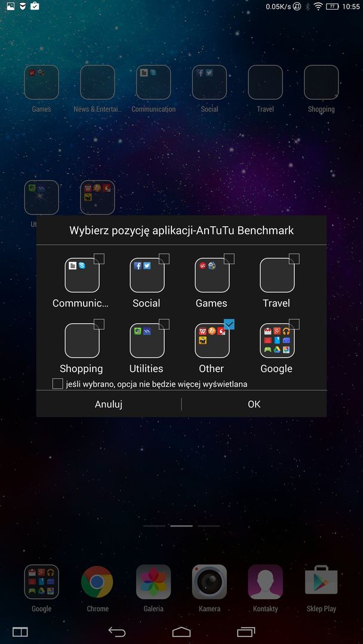Tick the Shopping folder checkbox in dialog
The height and width of the screenshot is (644, 363).
coord(99,324)
